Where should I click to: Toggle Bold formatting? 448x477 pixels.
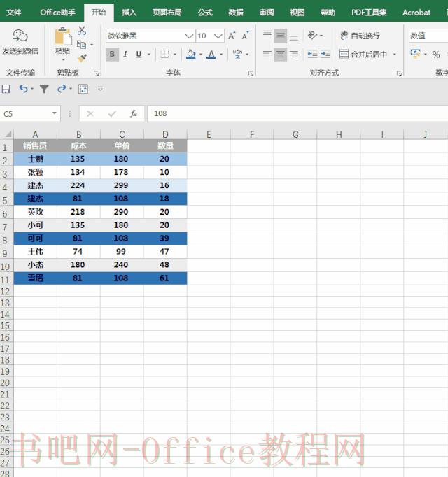click(x=112, y=55)
